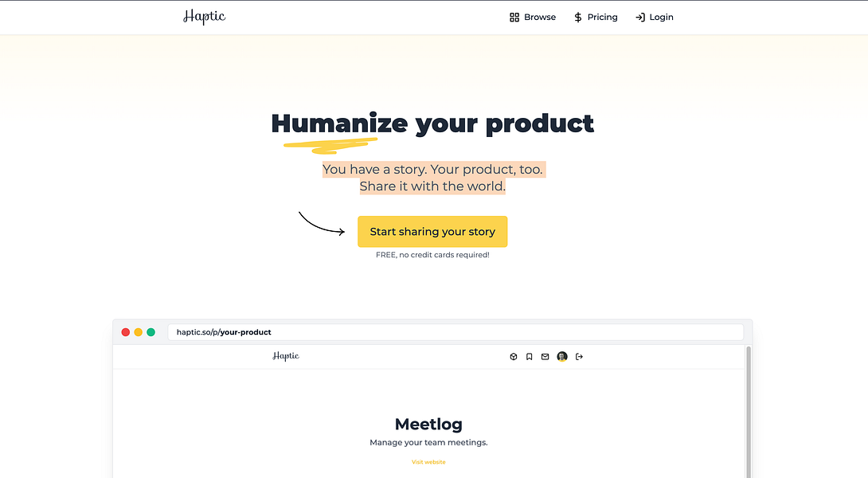Viewport: 868px width, 478px height.
Task: Click the preview window's vertical scrollbar
Action: [x=749, y=412]
